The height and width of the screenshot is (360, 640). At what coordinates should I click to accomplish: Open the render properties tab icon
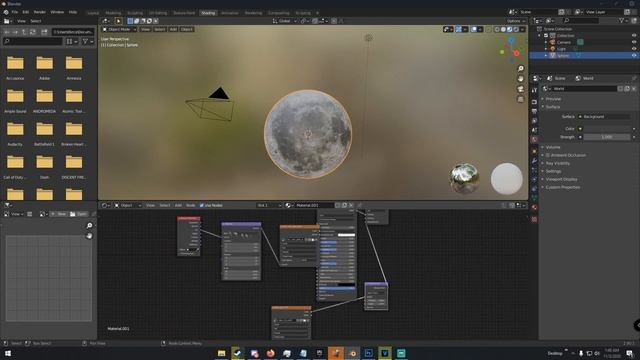534,101
